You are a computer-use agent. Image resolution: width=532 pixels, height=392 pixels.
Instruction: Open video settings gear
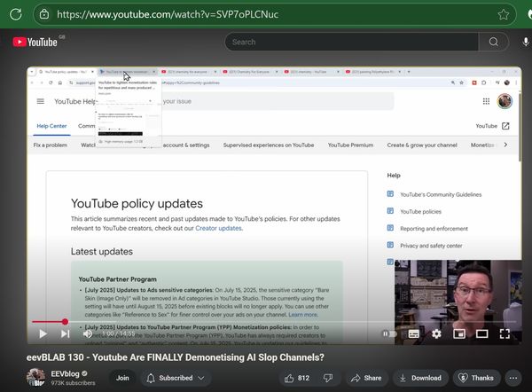[436, 334]
